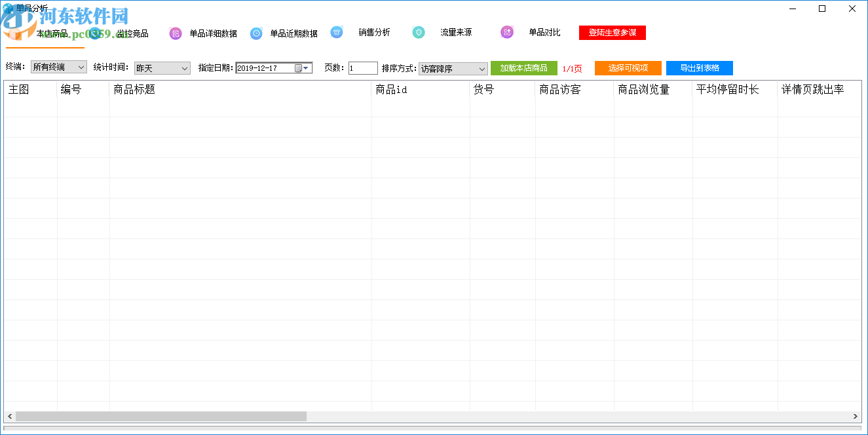Click 导出到表格 to export data
The height and width of the screenshot is (435, 868).
click(x=699, y=67)
